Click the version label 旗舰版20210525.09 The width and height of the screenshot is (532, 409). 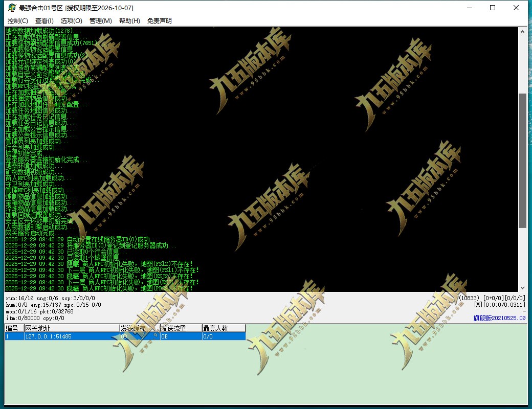pos(499,318)
